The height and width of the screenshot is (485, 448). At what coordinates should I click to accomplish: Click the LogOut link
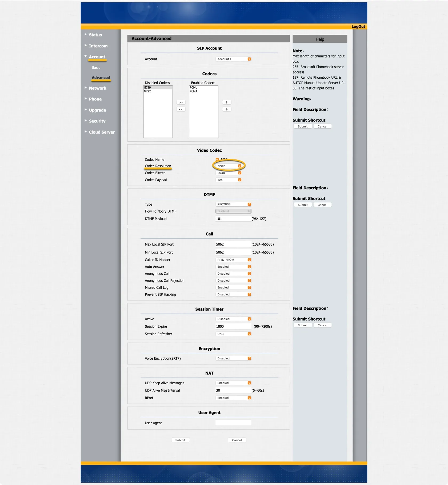coord(358,26)
